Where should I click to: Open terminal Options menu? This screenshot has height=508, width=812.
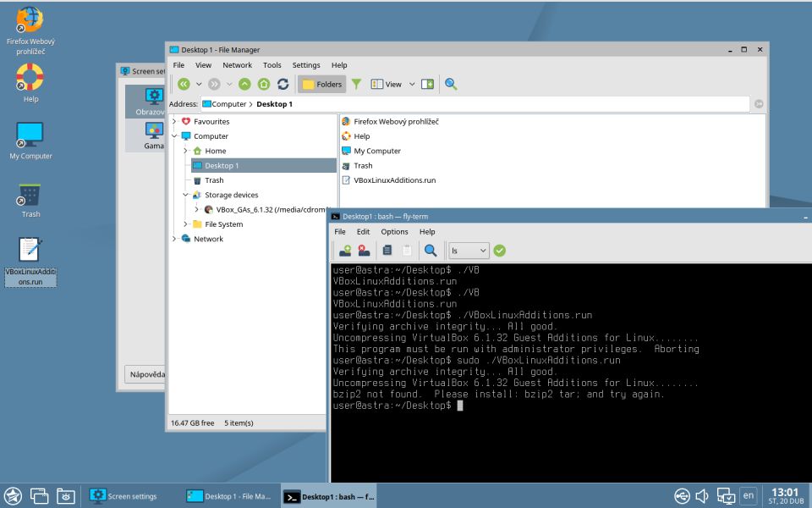[x=395, y=232]
